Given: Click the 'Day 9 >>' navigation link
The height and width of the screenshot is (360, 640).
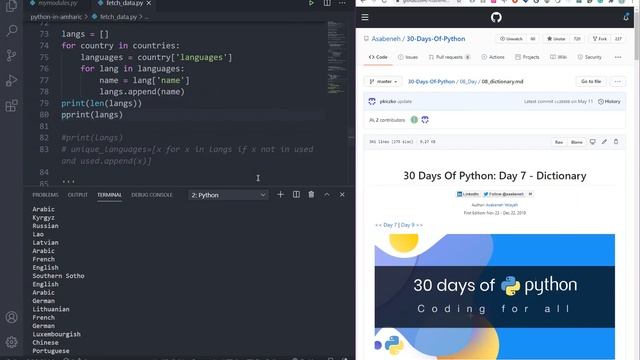Looking at the screenshot, I should [x=412, y=225].
